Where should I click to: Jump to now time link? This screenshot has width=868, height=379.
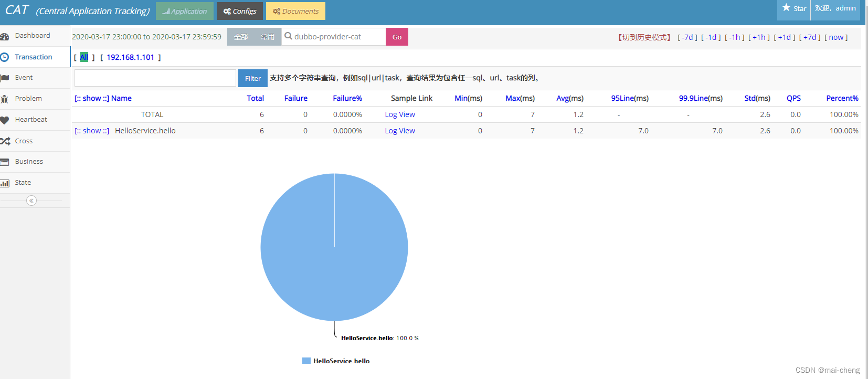(836, 37)
